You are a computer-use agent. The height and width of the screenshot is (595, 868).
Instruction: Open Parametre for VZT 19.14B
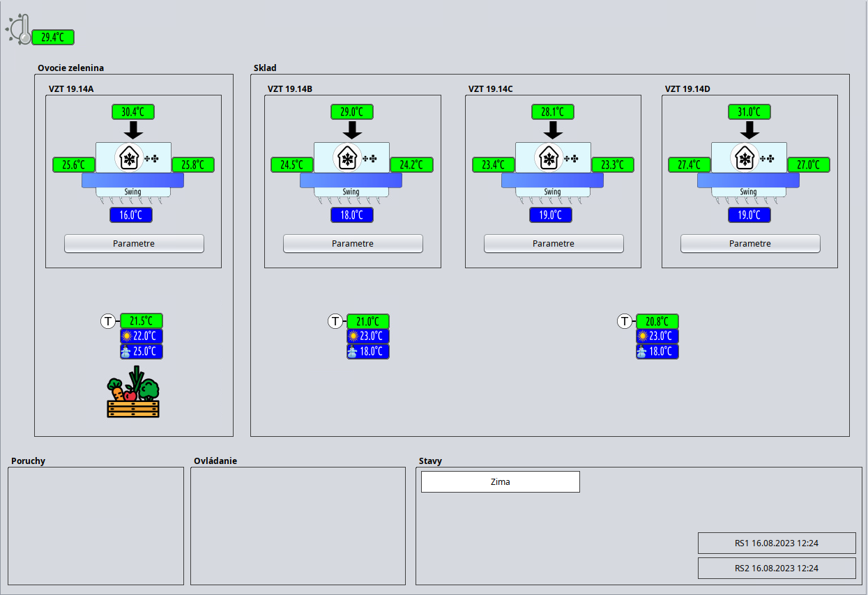[353, 244]
